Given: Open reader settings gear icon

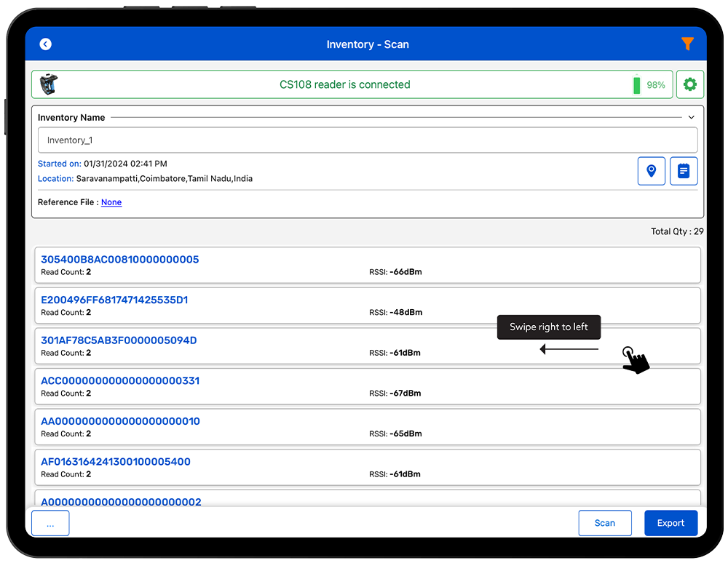Looking at the screenshot, I should tap(689, 84).
